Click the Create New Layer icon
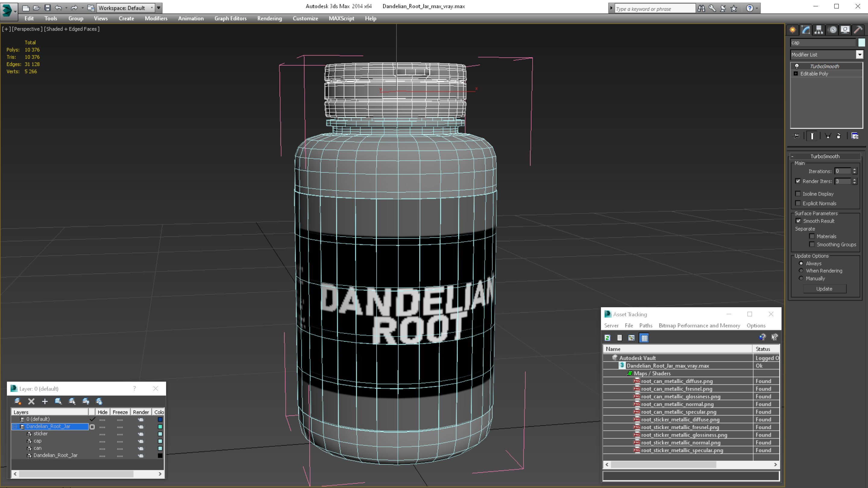The width and height of the screenshot is (868, 488). [17, 401]
